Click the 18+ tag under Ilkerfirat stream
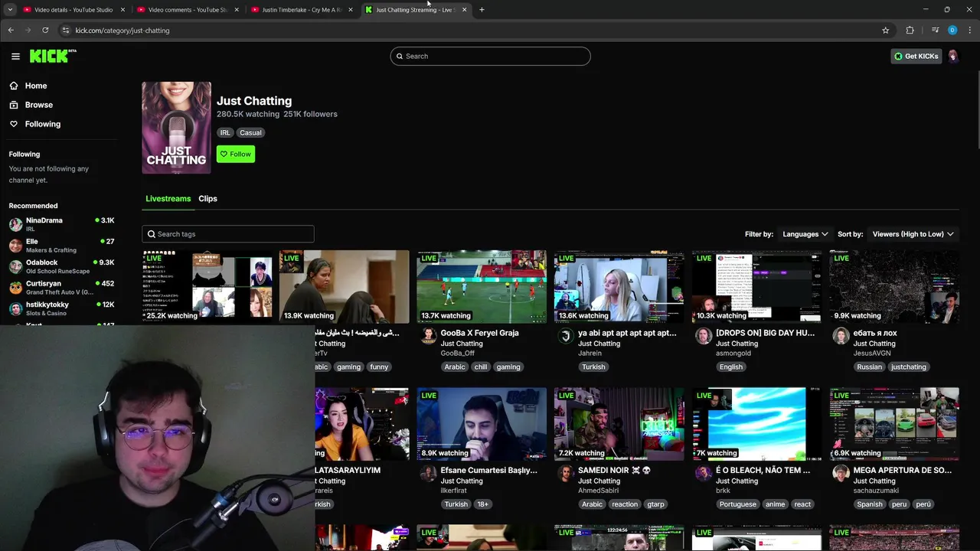 click(483, 504)
